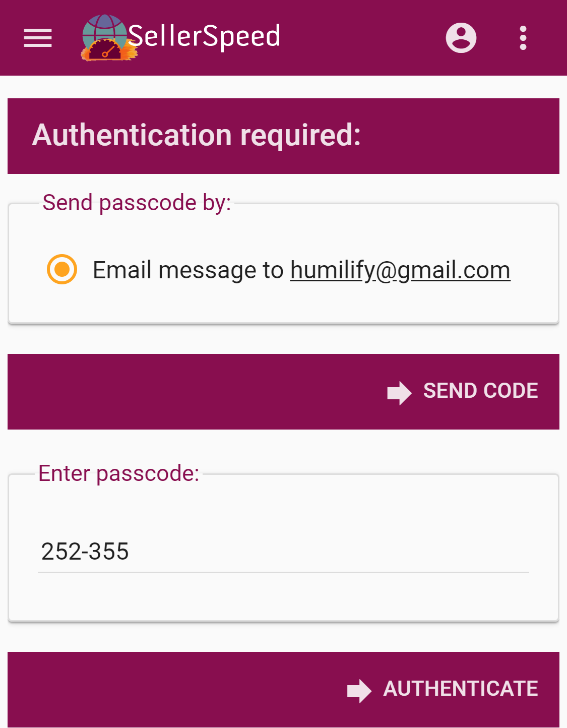Open the user account profile icon
567x728 pixels.
pos(461,38)
